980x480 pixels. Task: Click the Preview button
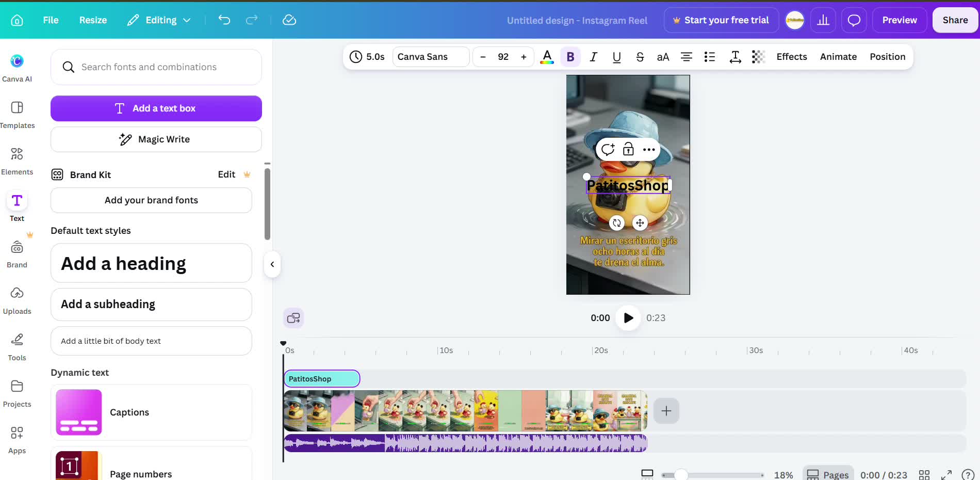coord(900,20)
